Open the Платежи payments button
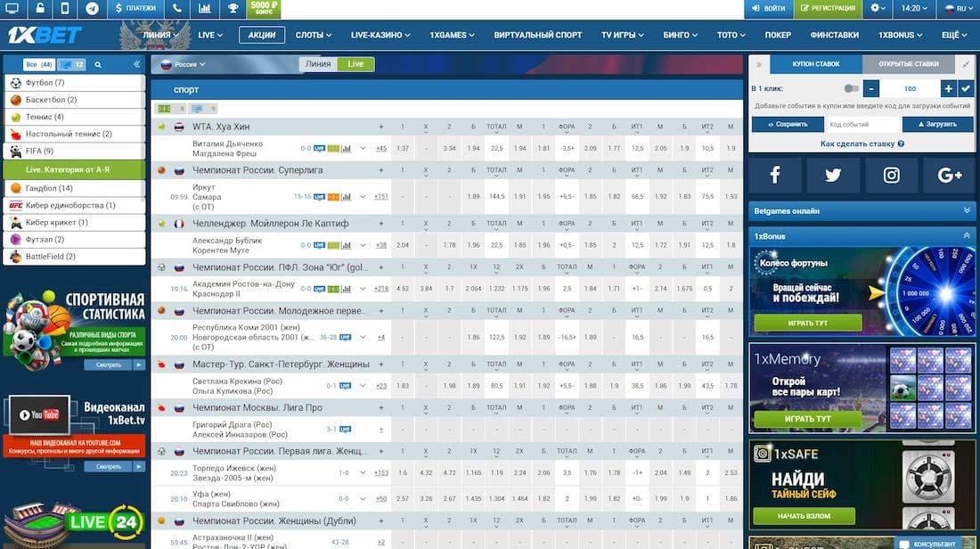 tap(135, 8)
